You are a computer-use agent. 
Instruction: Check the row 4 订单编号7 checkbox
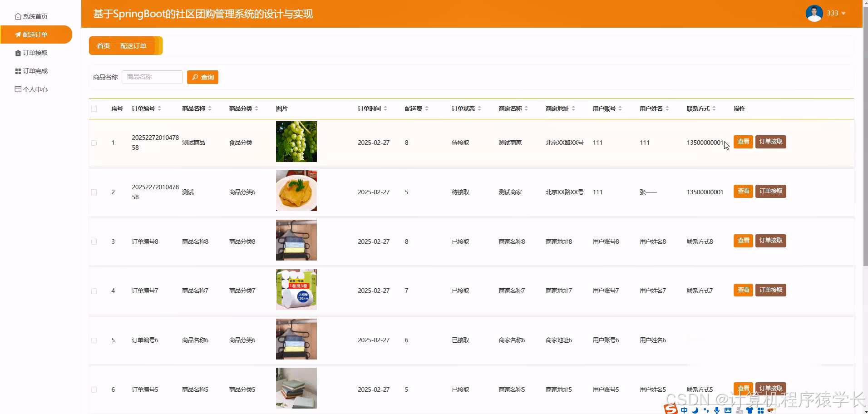(x=94, y=291)
